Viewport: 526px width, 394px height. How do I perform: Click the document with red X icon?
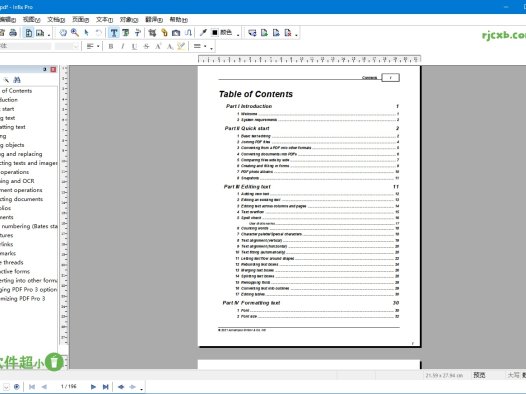click(x=288, y=33)
